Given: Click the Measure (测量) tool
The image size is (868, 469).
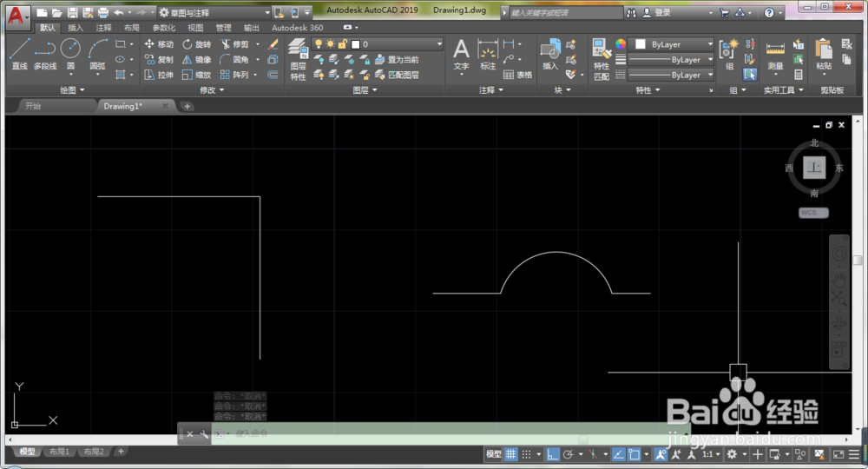Looking at the screenshot, I should pyautogui.click(x=775, y=54).
